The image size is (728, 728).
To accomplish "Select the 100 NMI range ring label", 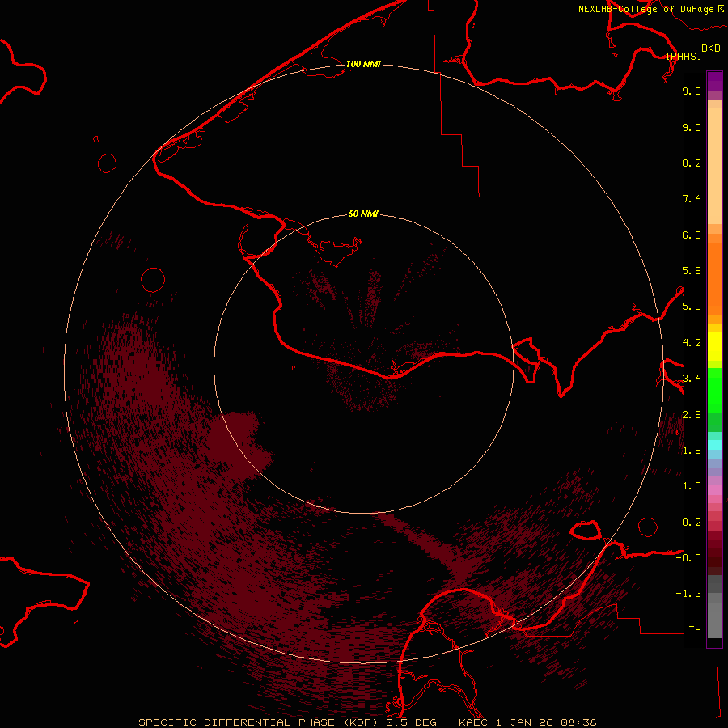I will click(363, 64).
